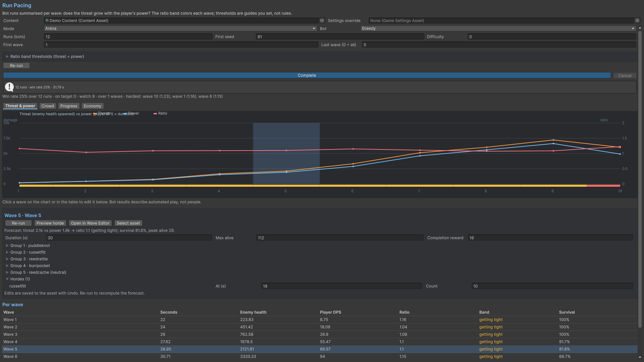The width and height of the screenshot is (644, 362).
Task: Click Preview horde button
Action: tap(50, 223)
